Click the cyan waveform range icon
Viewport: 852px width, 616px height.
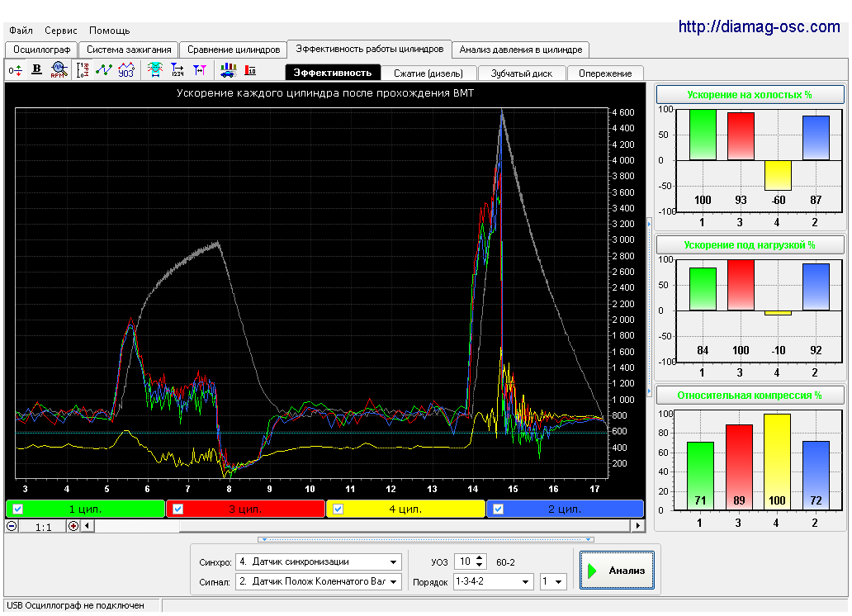tap(155, 69)
